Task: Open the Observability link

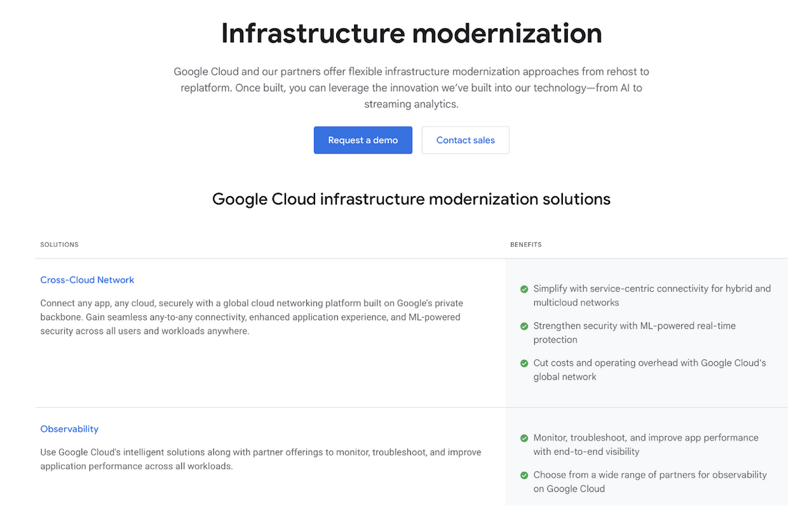Action: pos(69,429)
